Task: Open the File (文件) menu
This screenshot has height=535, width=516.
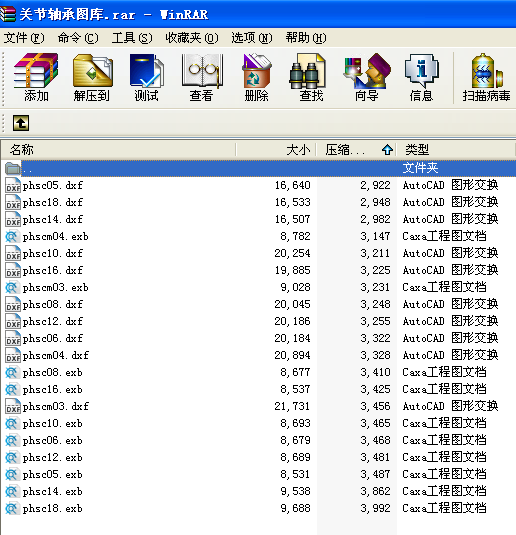Action: (x=24, y=38)
